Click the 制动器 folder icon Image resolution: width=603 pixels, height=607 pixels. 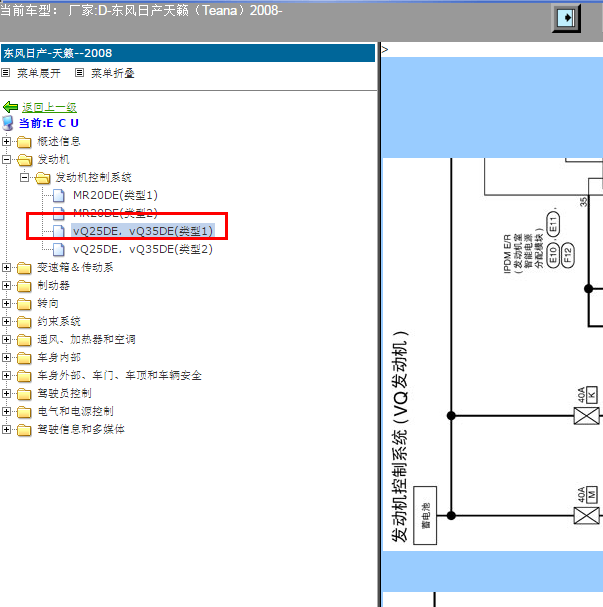[x=24, y=286]
